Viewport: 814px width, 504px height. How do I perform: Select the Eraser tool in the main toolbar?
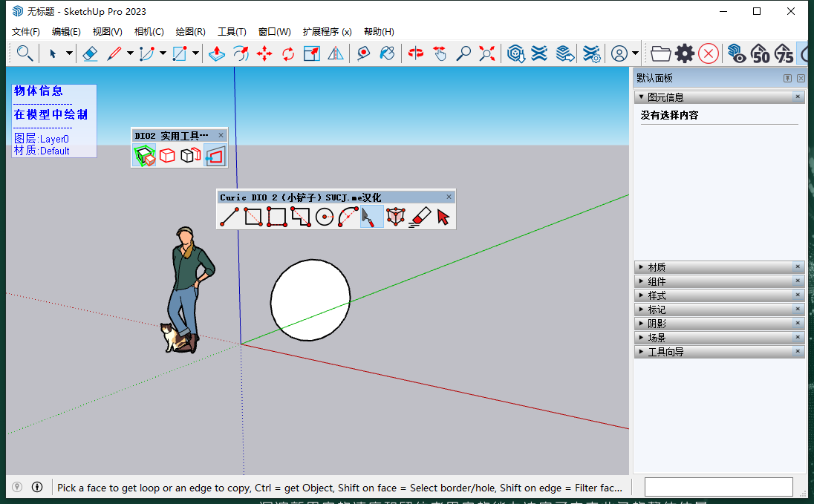(90, 53)
